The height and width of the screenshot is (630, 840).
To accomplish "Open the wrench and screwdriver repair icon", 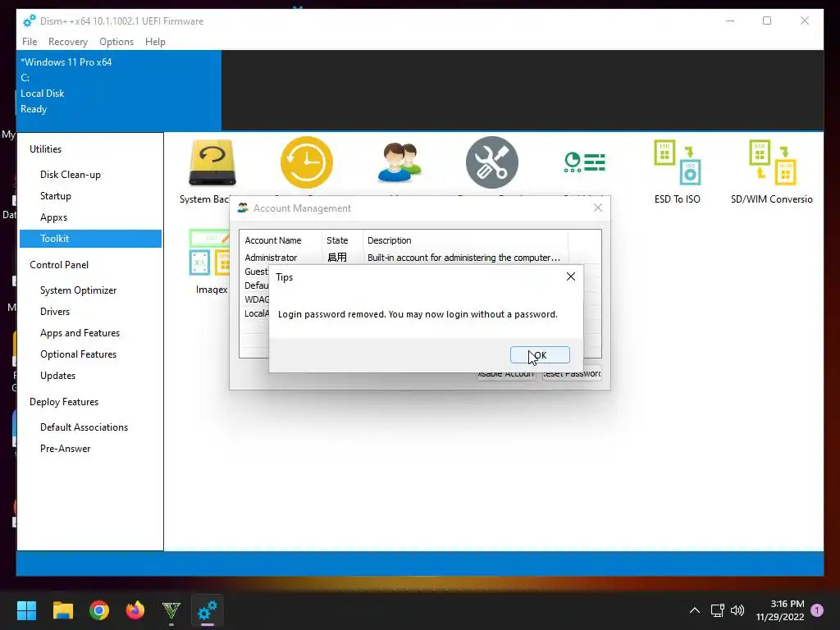I will pyautogui.click(x=492, y=162).
